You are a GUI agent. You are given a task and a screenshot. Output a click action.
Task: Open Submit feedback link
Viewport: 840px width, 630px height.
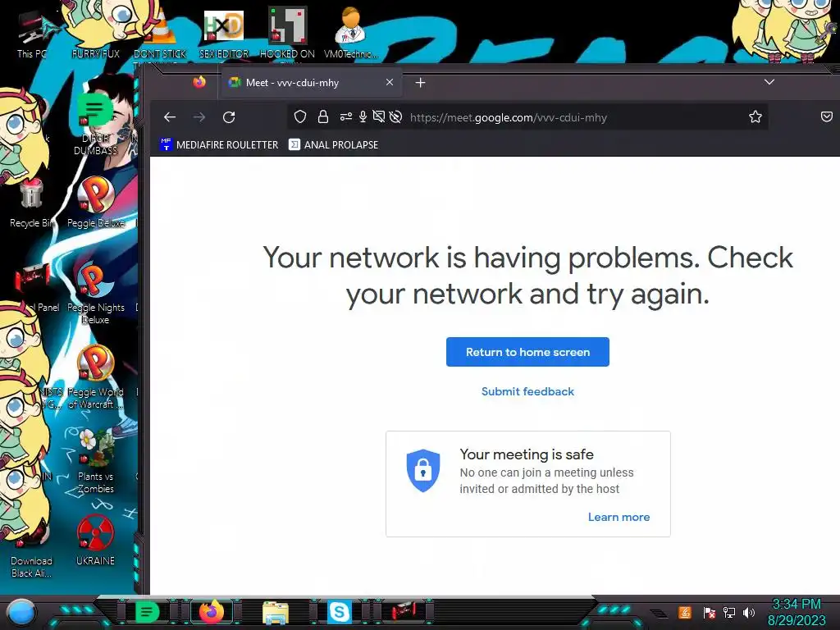click(527, 391)
